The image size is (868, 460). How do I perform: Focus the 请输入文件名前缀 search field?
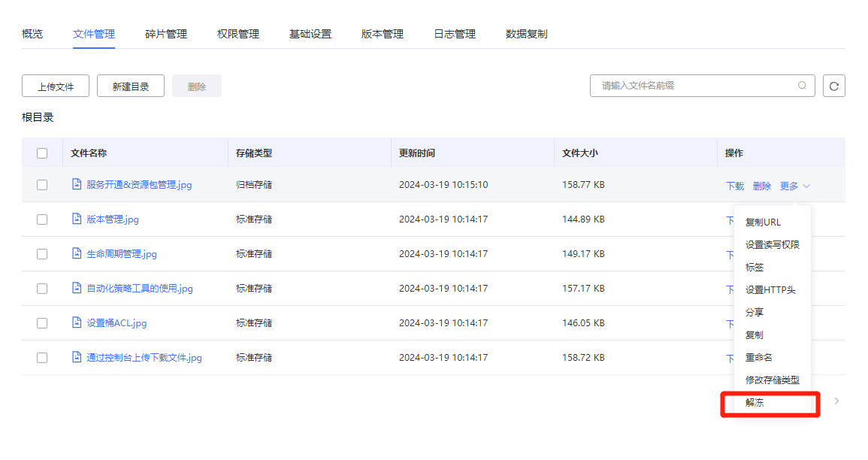[702, 86]
